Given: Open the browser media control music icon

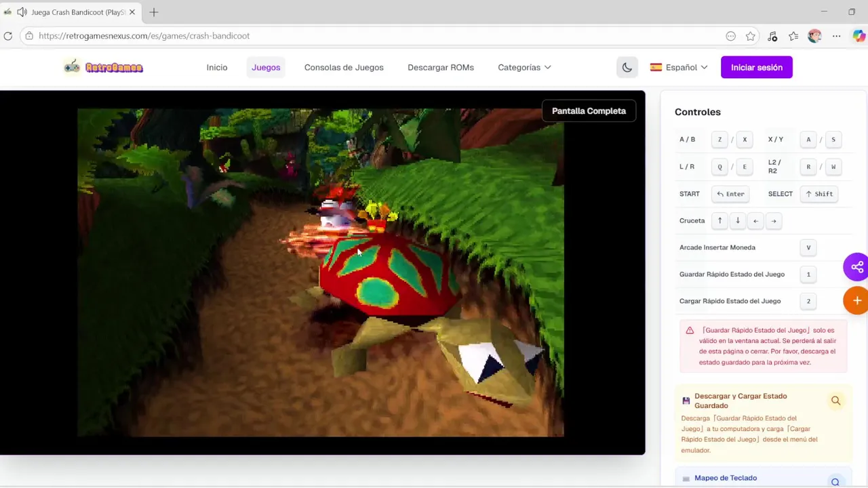Looking at the screenshot, I should pos(772,36).
